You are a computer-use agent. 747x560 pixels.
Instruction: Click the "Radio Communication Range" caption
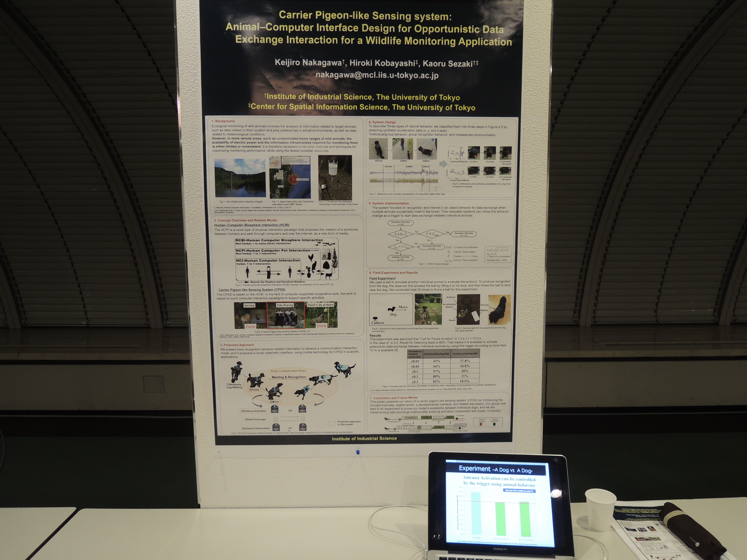tap(288, 371)
